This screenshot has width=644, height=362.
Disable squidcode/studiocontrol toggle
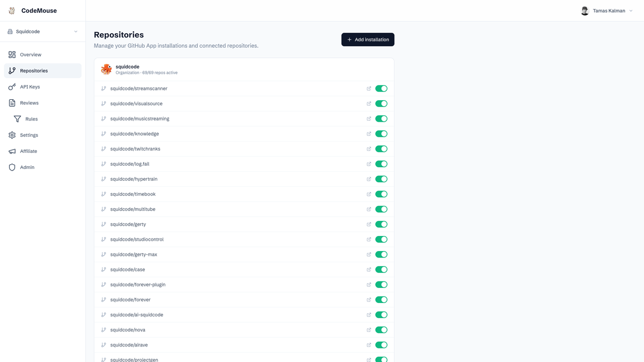tap(381, 239)
